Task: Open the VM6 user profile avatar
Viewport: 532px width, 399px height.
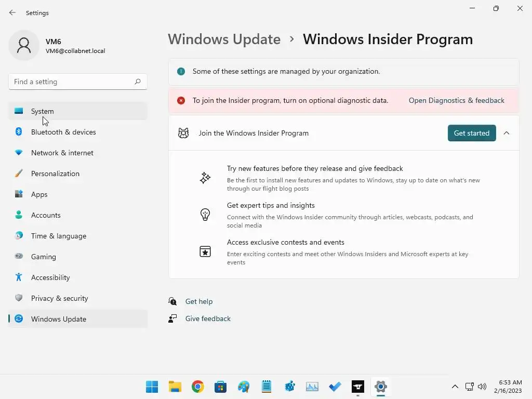Action: point(24,45)
